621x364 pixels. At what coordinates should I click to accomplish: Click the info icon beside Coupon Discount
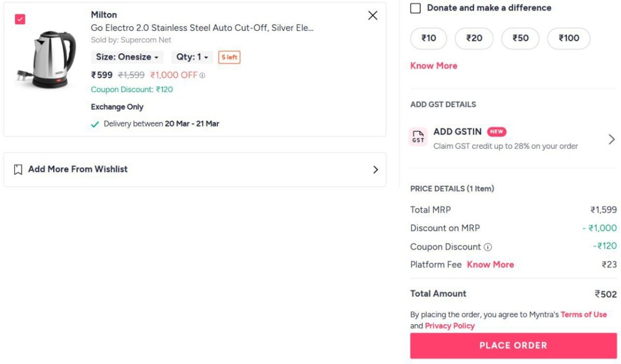click(488, 247)
